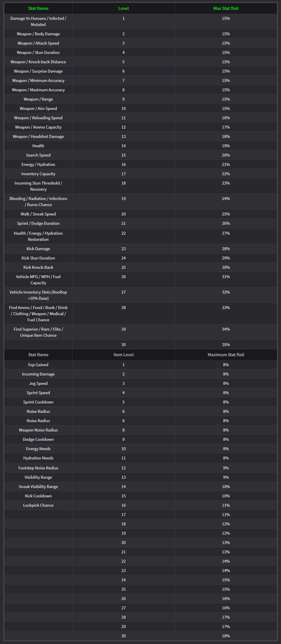Screen dimensions: 281x644
Task: Click the "35%" max stat roll value
Action: click(226, 345)
